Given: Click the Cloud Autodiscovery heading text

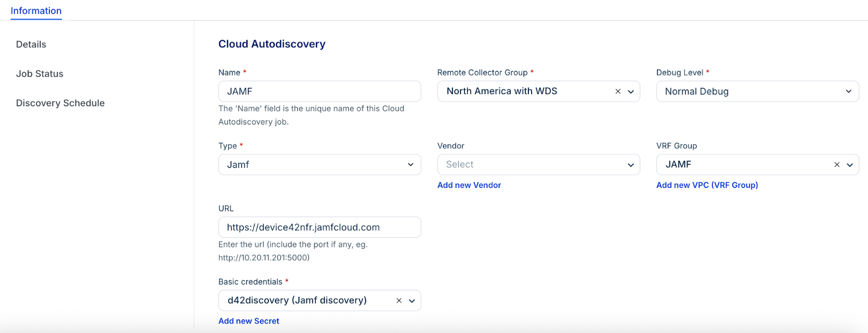Looking at the screenshot, I should (x=272, y=44).
